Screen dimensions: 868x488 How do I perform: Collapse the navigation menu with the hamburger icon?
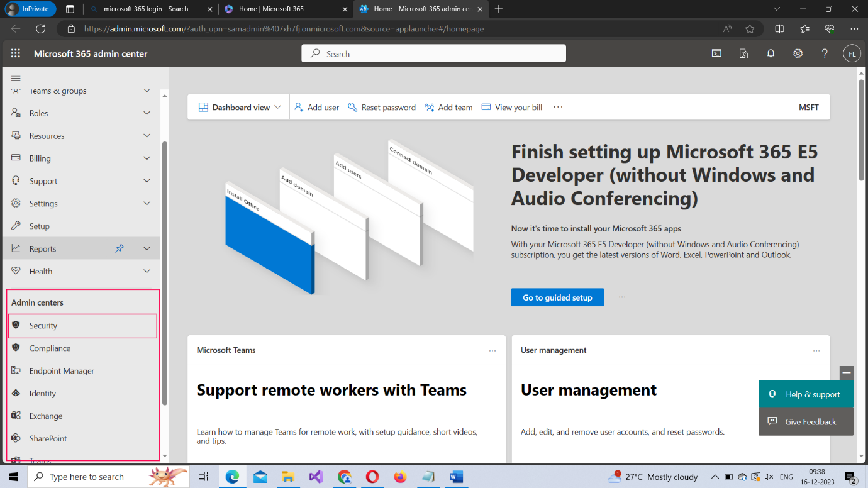[x=16, y=78]
